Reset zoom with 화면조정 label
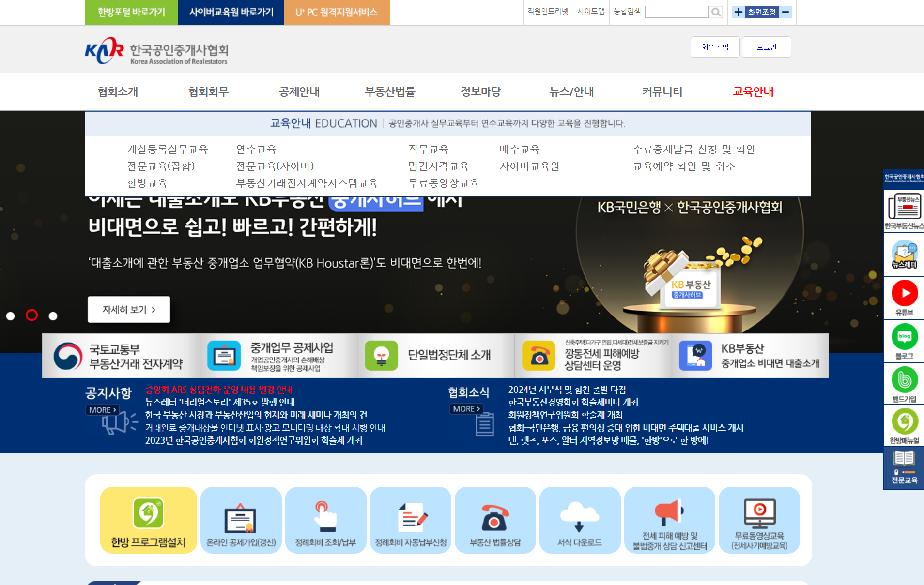924x585 pixels. pos(762,12)
